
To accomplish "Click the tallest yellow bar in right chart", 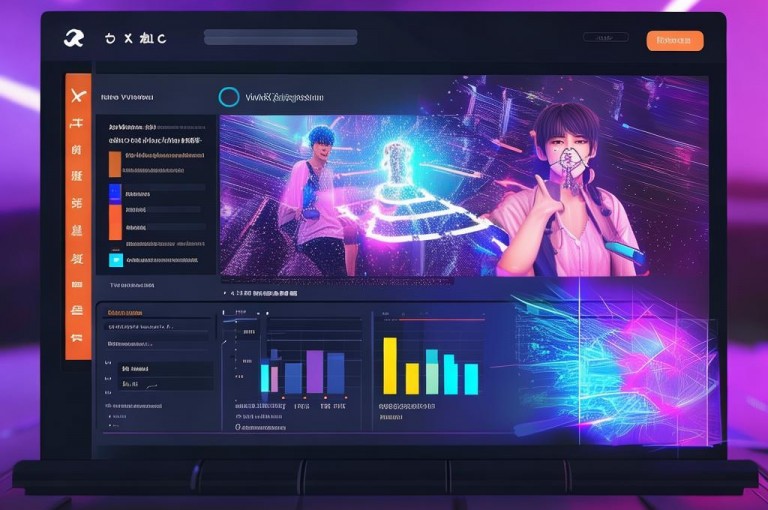I will pos(390,365).
